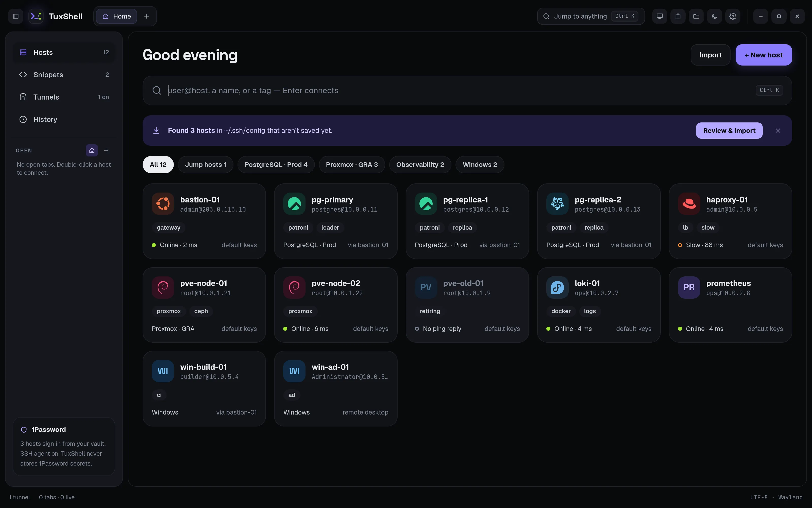Open History in sidebar

(64, 119)
